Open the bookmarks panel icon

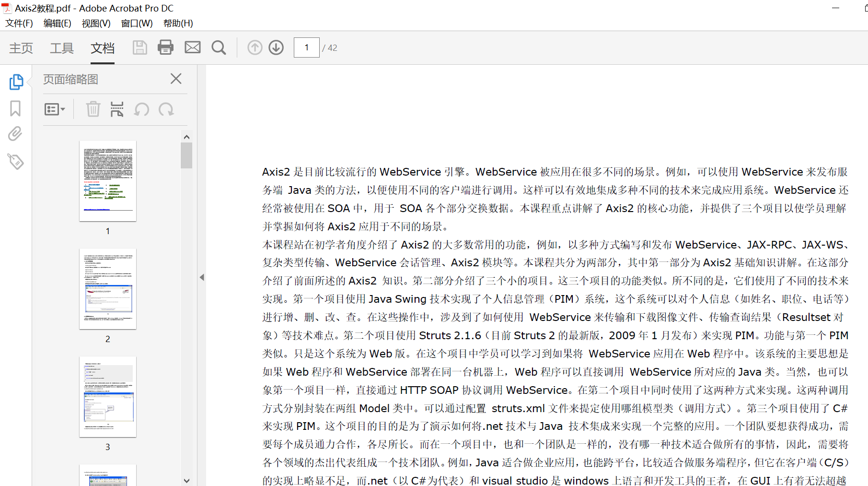tap(15, 108)
